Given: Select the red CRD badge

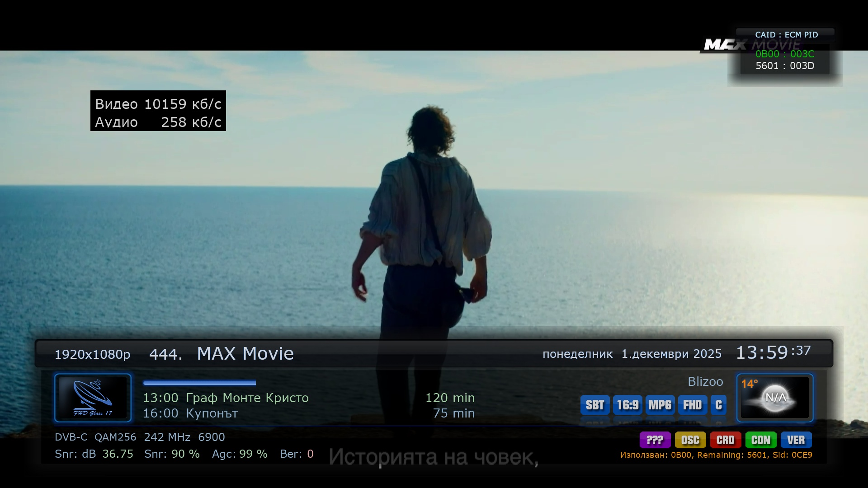Looking at the screenshot, I should 726,440.
